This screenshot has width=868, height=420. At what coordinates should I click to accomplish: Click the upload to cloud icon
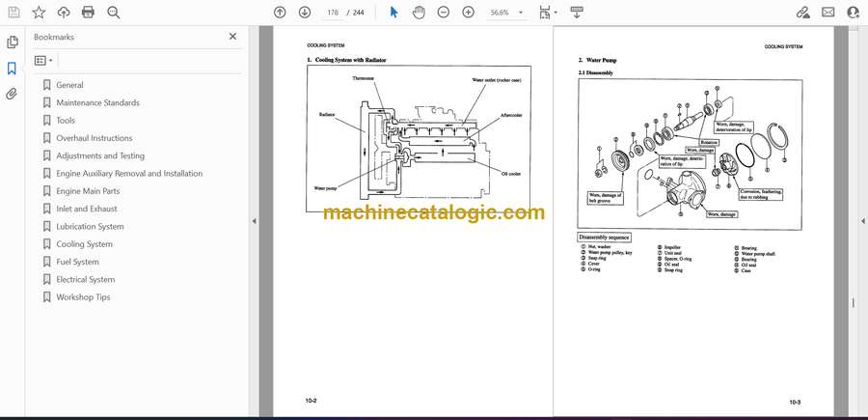pyautogui.click(x=64, y=13)
